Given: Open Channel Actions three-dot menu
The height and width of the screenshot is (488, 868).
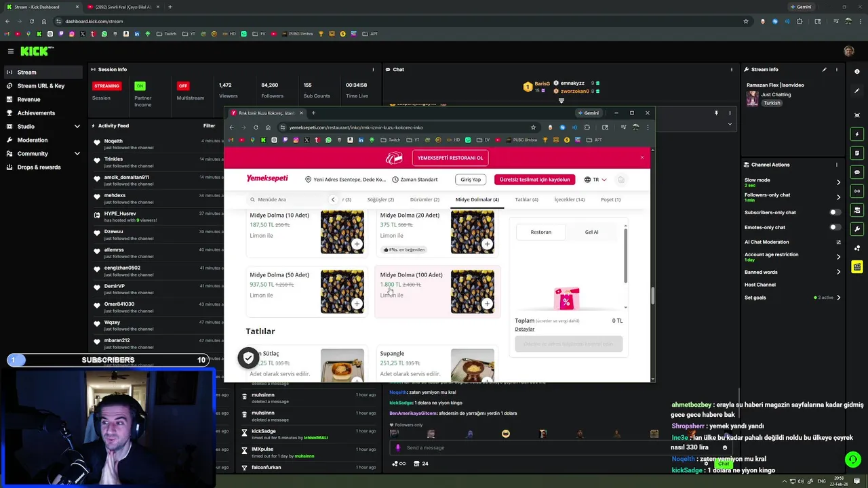Looking at the screenshot, I should tap(837, 165).
